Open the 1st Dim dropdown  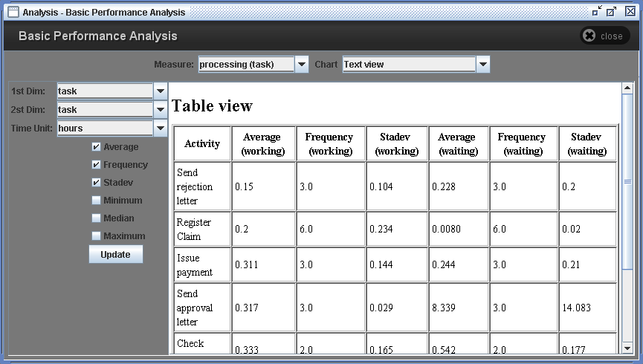tap(161, 91)
